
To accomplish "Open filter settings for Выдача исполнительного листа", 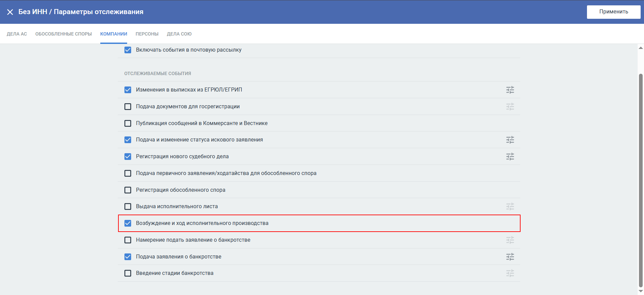I will pyautogui.click(x=510, y=206).
